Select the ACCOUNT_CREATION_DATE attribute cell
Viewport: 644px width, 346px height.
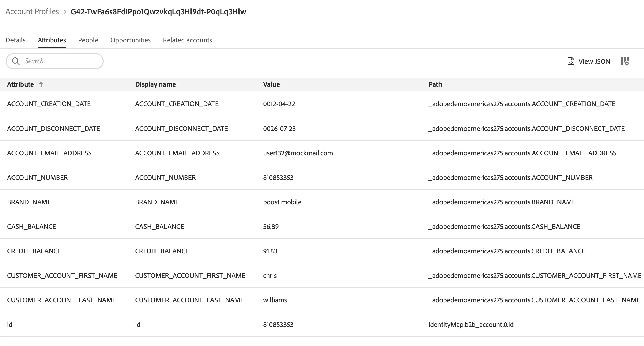pos(49,104)
